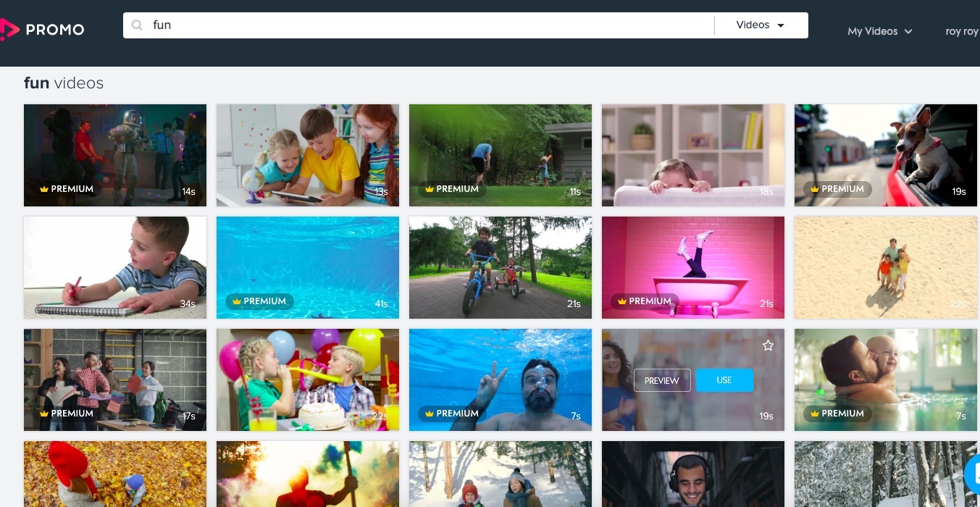This screenshot has width=980, height=507.
Task: Click Premium badge on empty pool water video
Action: click(x=259, y=301)
